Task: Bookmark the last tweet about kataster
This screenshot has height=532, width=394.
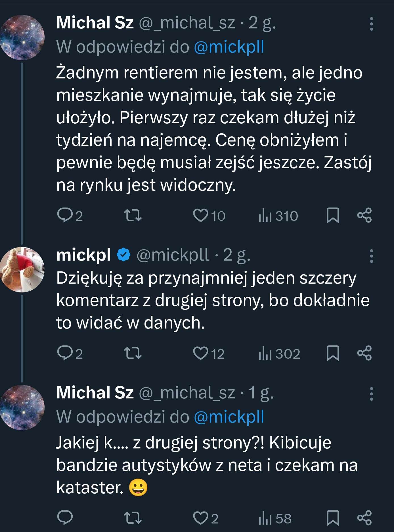Action: tap(333, 518)
